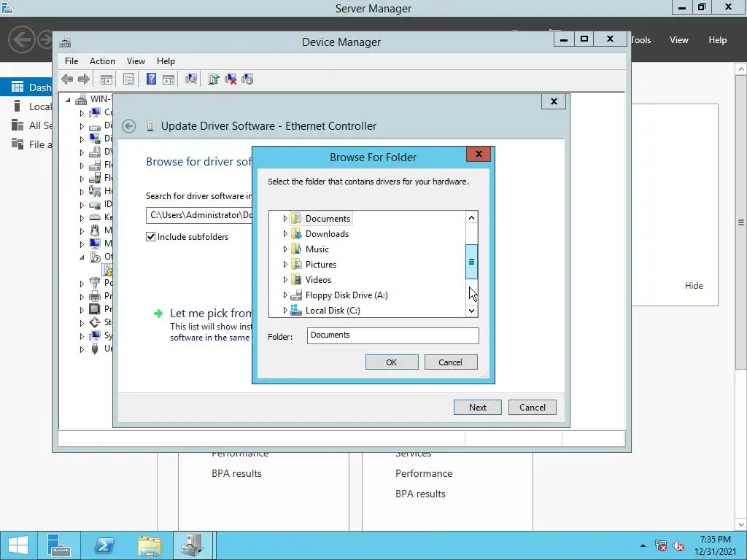747x560 pixels.
Task: Click the Disable device toolbar icon with down arrow
Action: pyautogui.click(x=248, y=79)
